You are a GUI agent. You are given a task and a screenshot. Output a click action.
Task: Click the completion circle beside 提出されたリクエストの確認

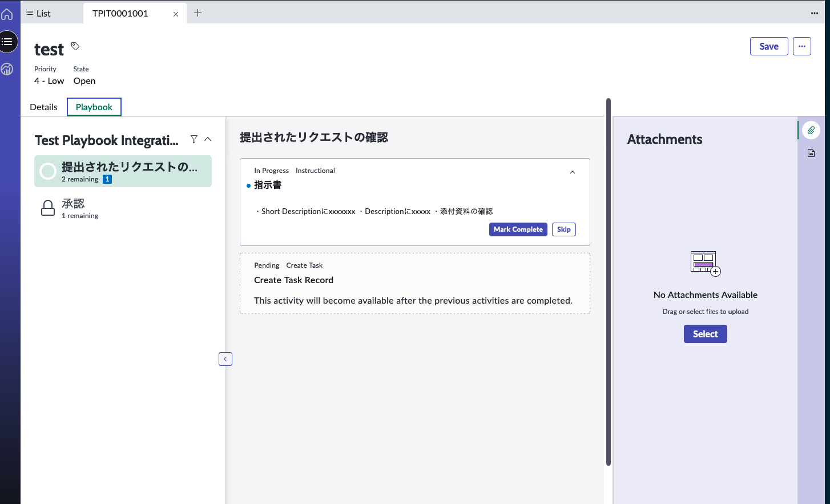click(47, 171)
